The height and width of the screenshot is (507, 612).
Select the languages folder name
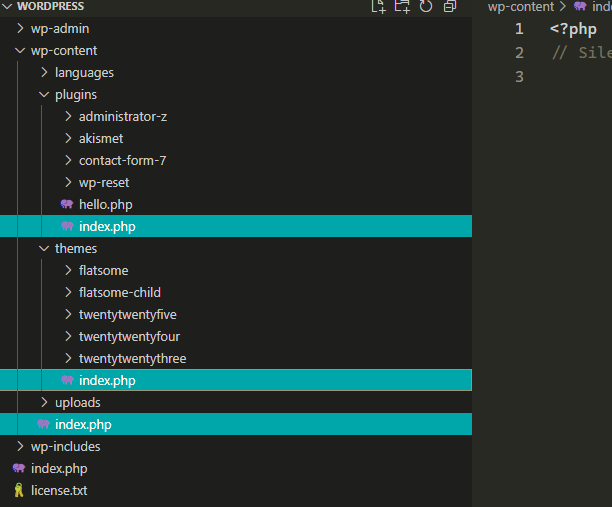pyautogui.click(x=84, y=73)
